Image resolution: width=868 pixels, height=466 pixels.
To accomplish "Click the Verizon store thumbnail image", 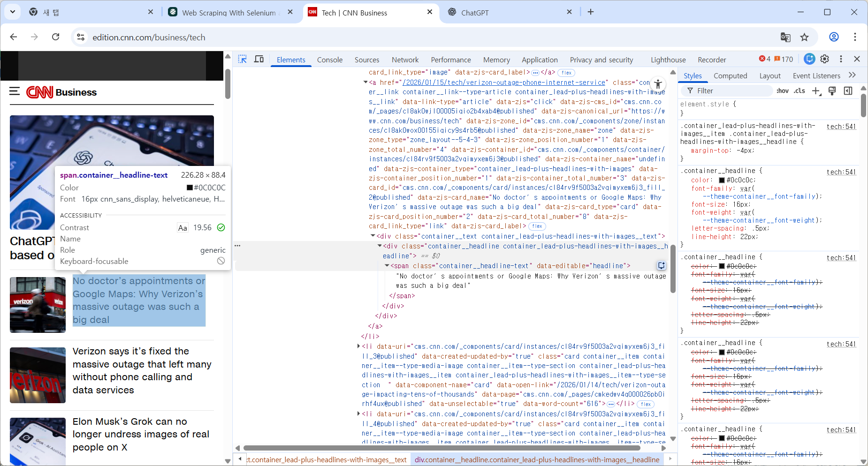I will pos(38,305).
